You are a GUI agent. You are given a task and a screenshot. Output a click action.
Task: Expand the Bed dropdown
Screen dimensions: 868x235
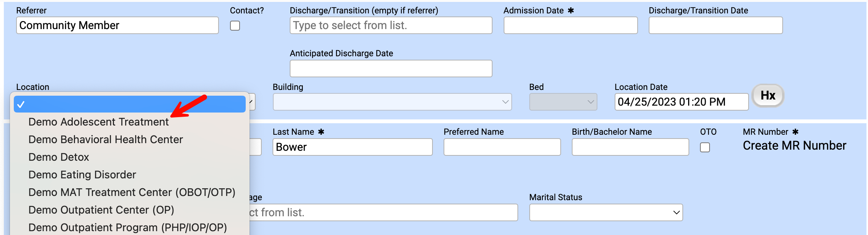coord(563,102)
